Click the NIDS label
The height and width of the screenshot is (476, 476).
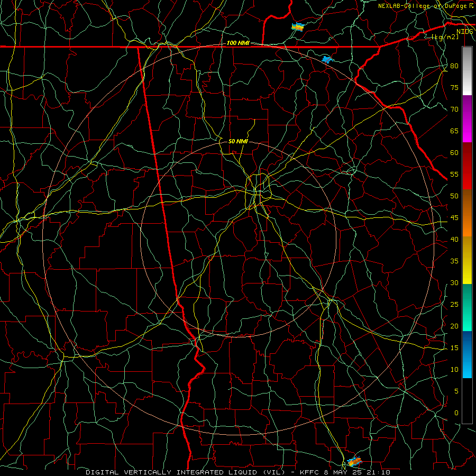[x=464, y=32]
